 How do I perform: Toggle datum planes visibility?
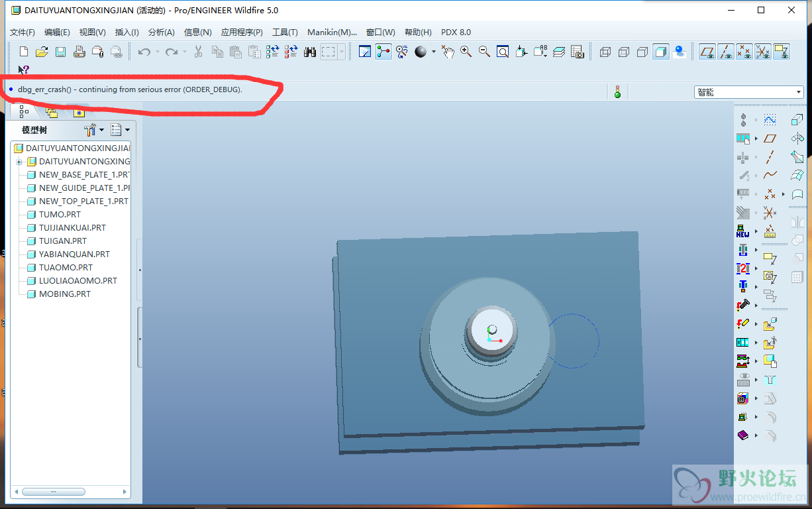tap(708, 52)
